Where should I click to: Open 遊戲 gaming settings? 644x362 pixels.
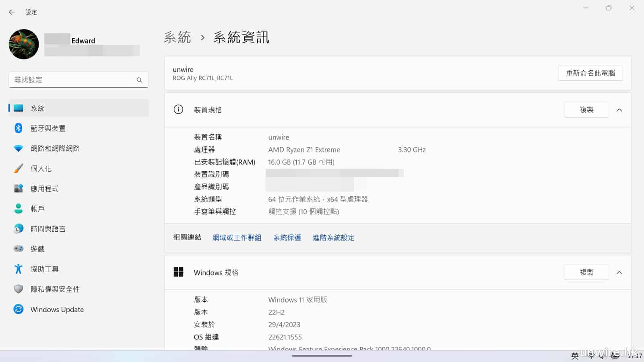click(37, 249)
